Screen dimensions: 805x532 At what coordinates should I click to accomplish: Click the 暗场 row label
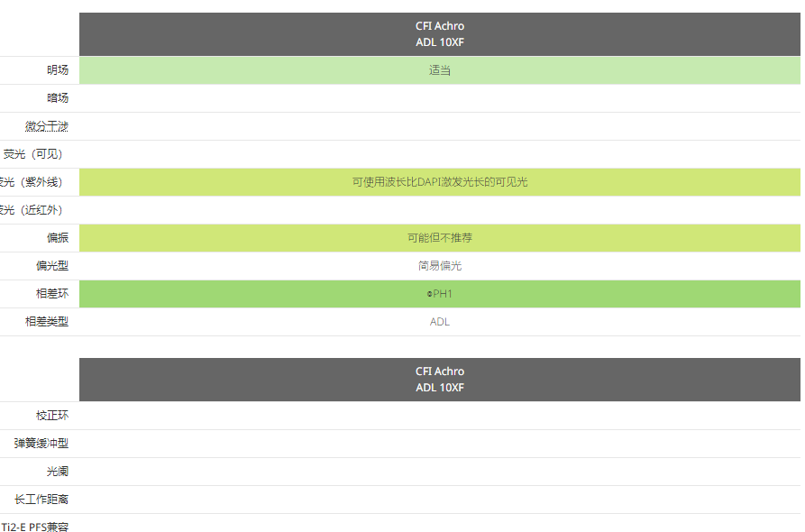click(57, 98)
